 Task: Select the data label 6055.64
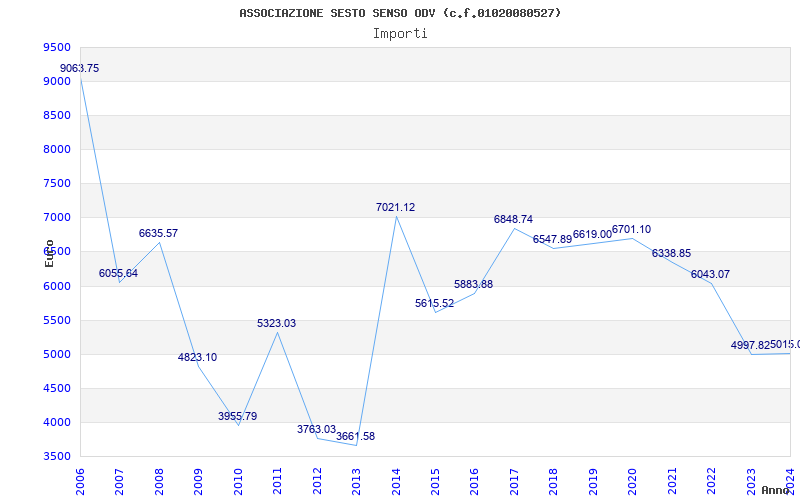coord(118,273)
